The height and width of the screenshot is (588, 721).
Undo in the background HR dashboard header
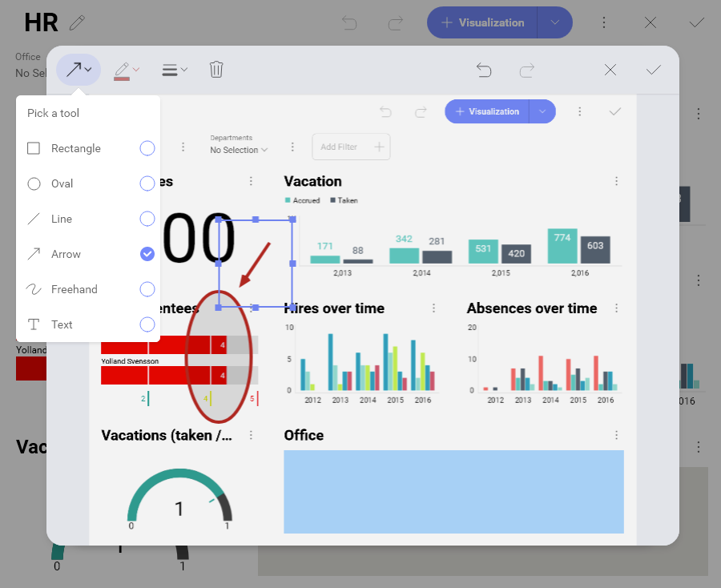(349, 22)
